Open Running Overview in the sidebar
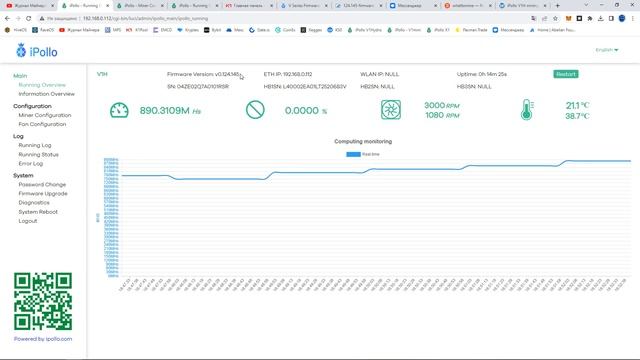640x360 pixels. pos(42,85)
